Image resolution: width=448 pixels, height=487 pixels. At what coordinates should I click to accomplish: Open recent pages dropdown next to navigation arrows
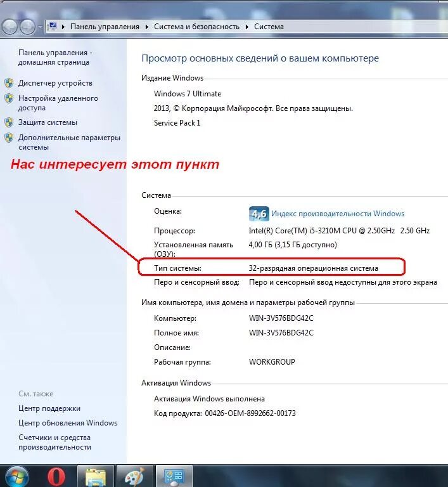pyautogui.click(x=41, y=27)
